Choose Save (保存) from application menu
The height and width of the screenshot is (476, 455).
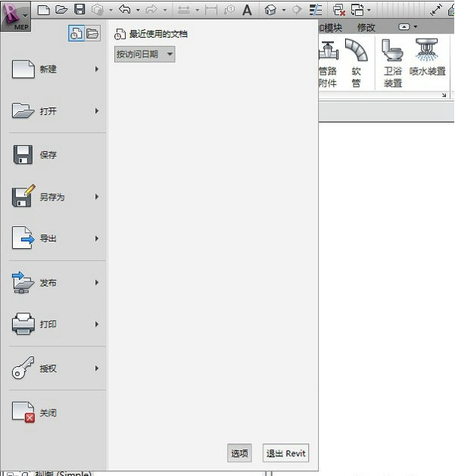click(55, 155)
